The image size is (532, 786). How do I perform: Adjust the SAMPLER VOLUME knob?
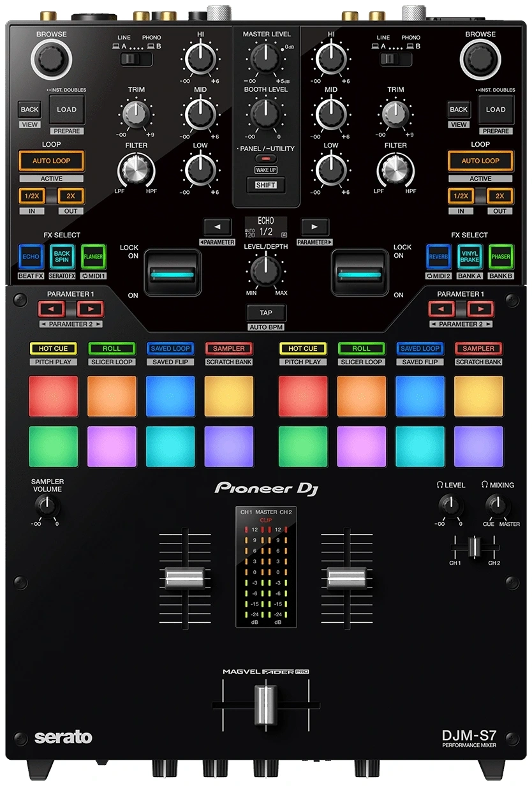(46, 506)
